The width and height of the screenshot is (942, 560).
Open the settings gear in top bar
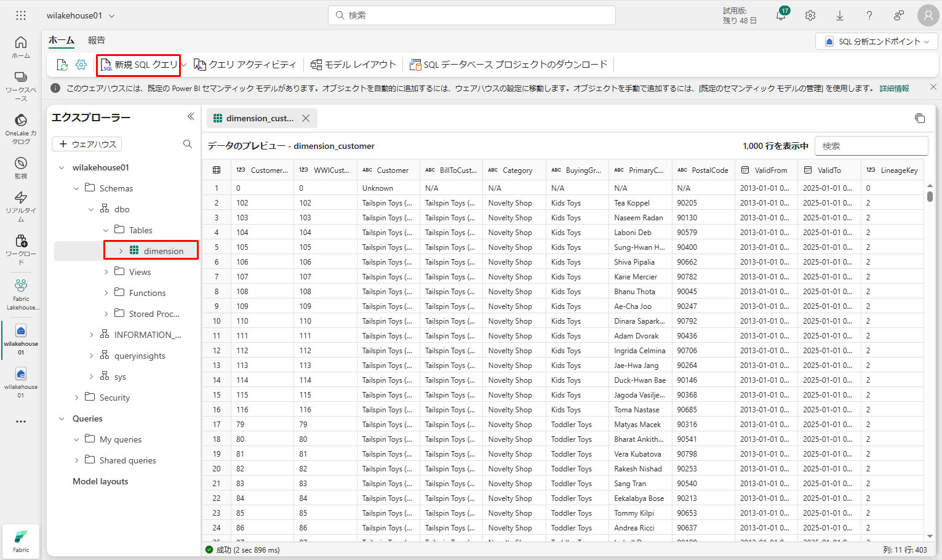coord(810,16)
